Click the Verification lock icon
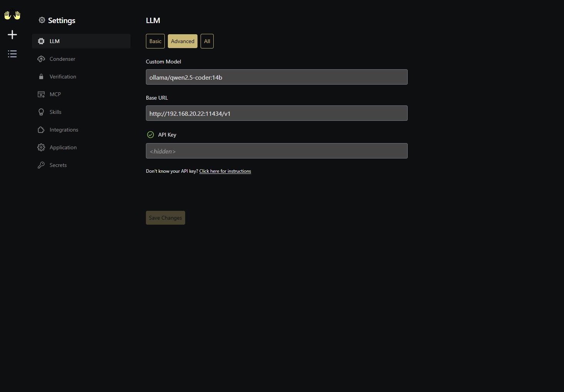The image size is (564, 392). click(x=41, y=77)
